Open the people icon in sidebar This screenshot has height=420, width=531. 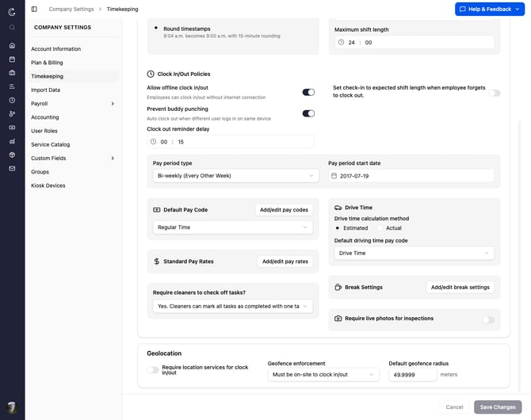(12, 114)
